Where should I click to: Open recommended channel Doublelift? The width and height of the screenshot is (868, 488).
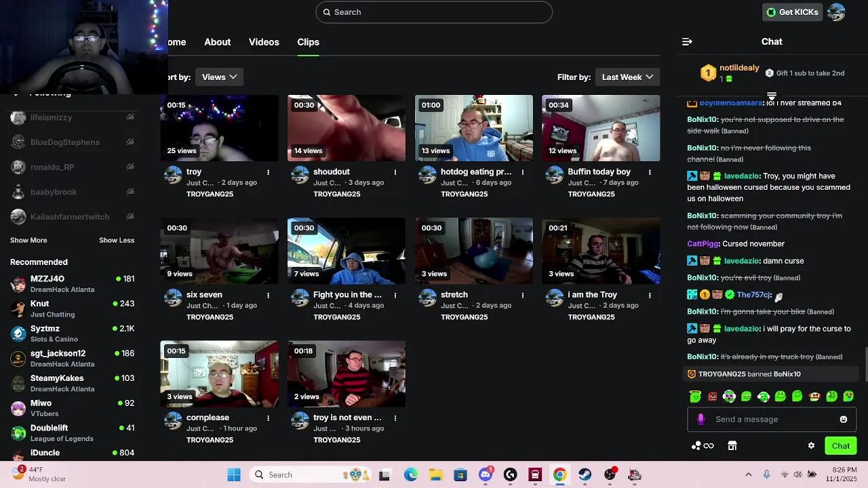tap(72, 432)
